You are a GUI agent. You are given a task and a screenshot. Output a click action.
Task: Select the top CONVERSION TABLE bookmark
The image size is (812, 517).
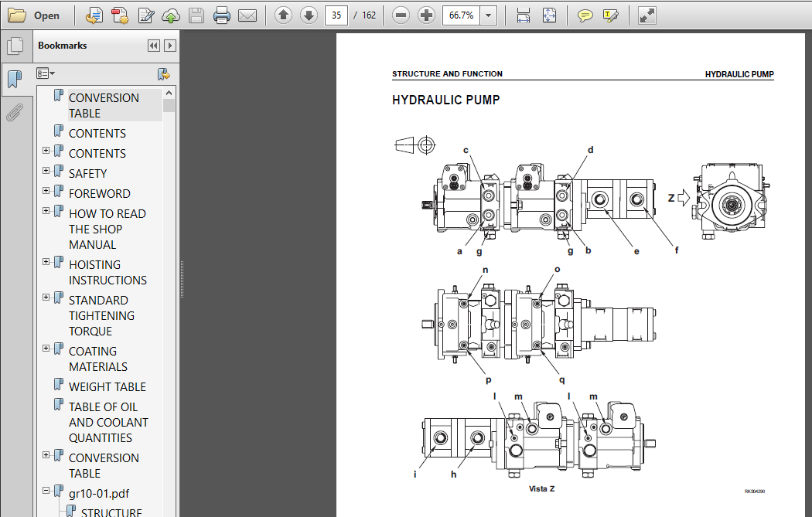(x=104, y=106)
